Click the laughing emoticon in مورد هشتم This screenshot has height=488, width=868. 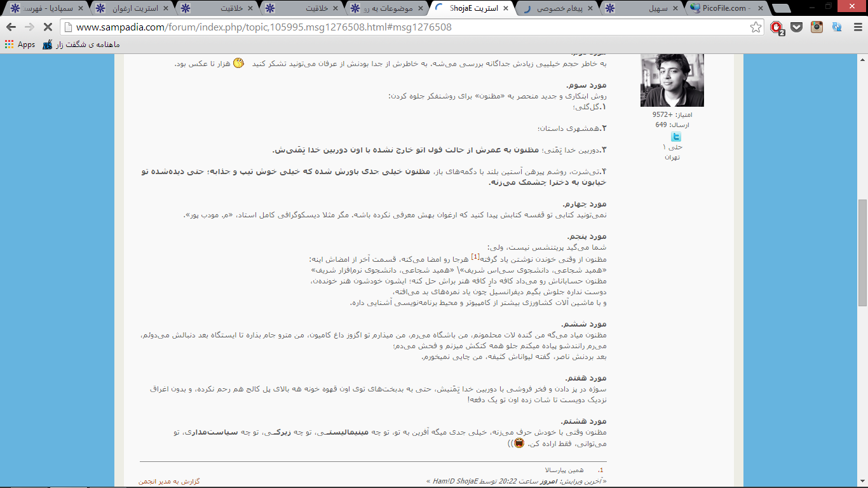[x=519, y=443]
